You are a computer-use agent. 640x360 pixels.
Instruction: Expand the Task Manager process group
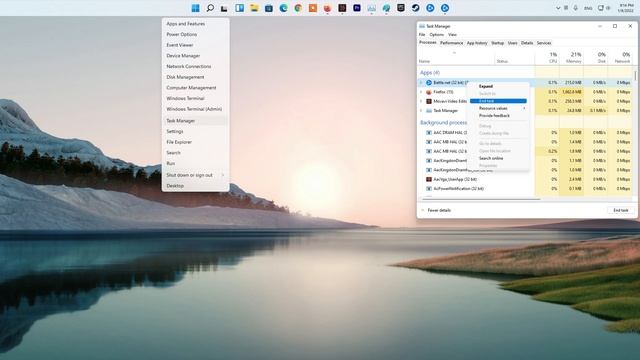421,111
